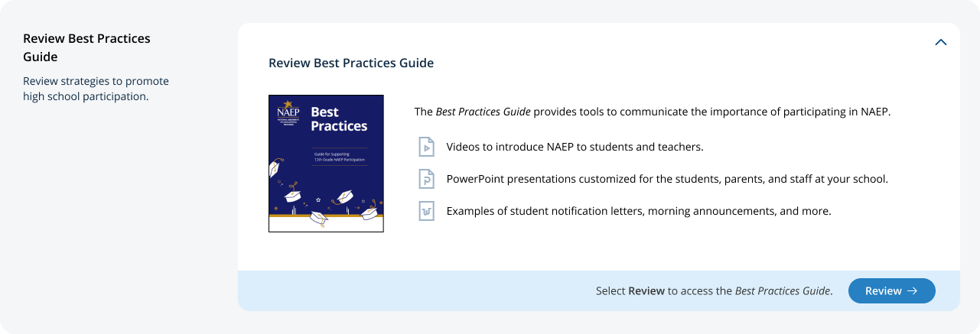Select the sidebar "Review Best Practices Guide" title
Image resolution: width=980 pixels, height=334 pixels.
click(86, 47)
